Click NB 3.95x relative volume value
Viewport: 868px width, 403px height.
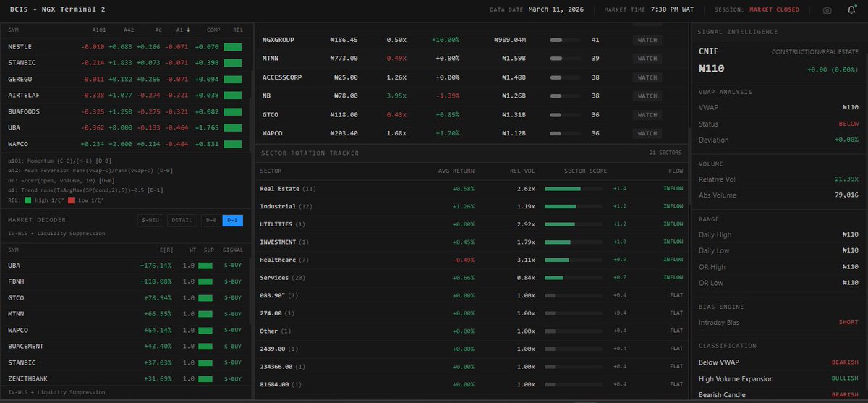pyautogui.click(x=395, y=96)
